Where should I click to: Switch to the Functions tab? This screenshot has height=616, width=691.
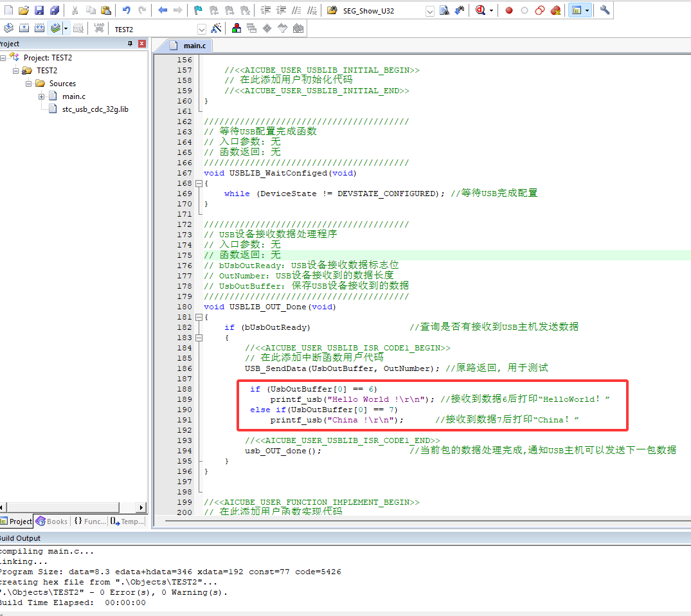click(x=89, y=521)
